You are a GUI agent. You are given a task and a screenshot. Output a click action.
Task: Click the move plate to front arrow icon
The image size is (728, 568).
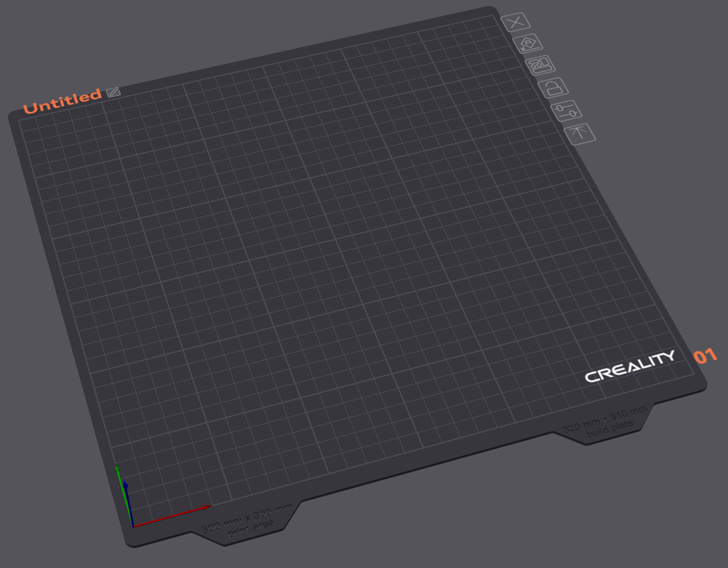580,133
